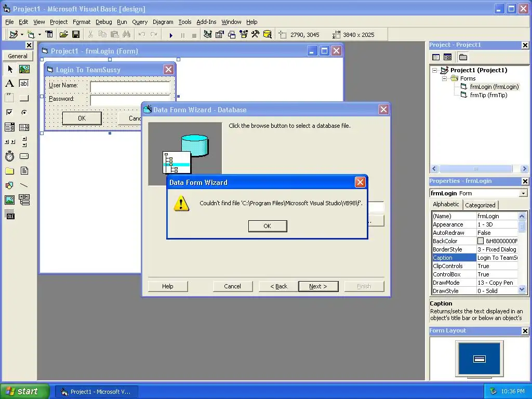This screenshot has height=399, width=532.
Task: Open Properties Window from toolbar
Action: tap(220, 35)
